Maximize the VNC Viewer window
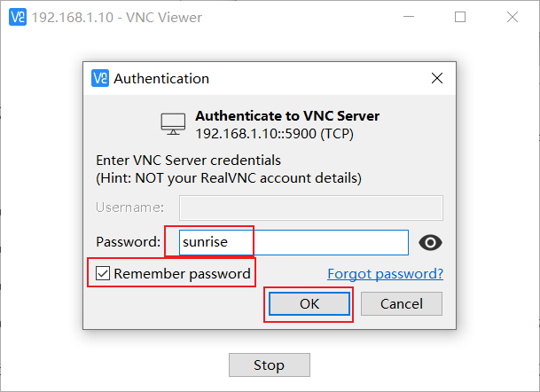 click(460, 17)
